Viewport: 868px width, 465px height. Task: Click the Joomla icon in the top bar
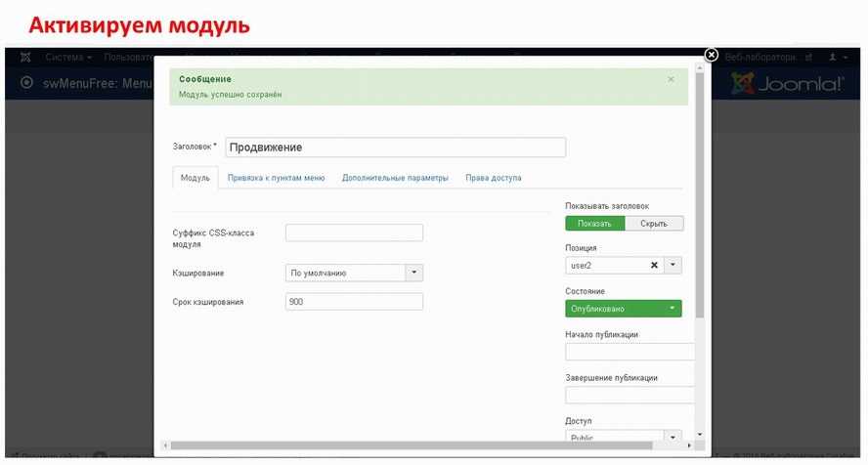25,59
